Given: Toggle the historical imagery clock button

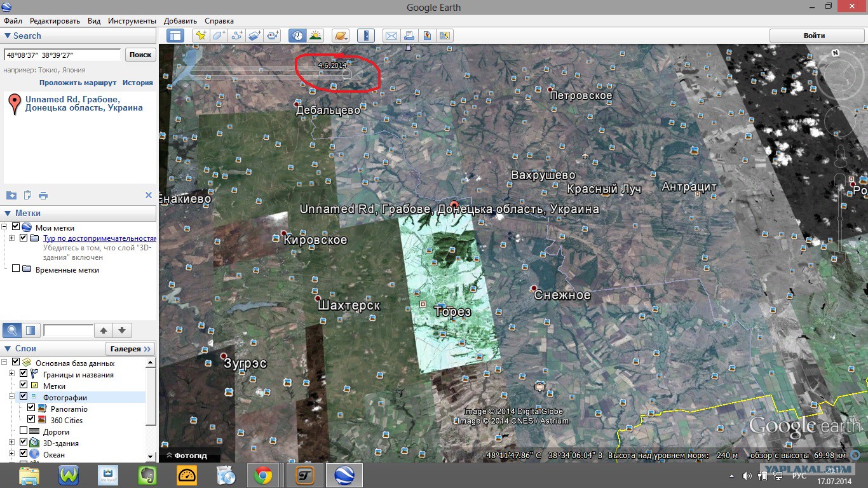Looking at the screenshot, I should tap(297, 36).
